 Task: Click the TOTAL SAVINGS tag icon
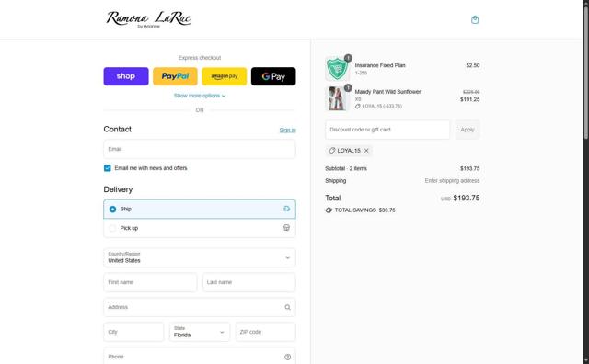[x=329, y=210]
